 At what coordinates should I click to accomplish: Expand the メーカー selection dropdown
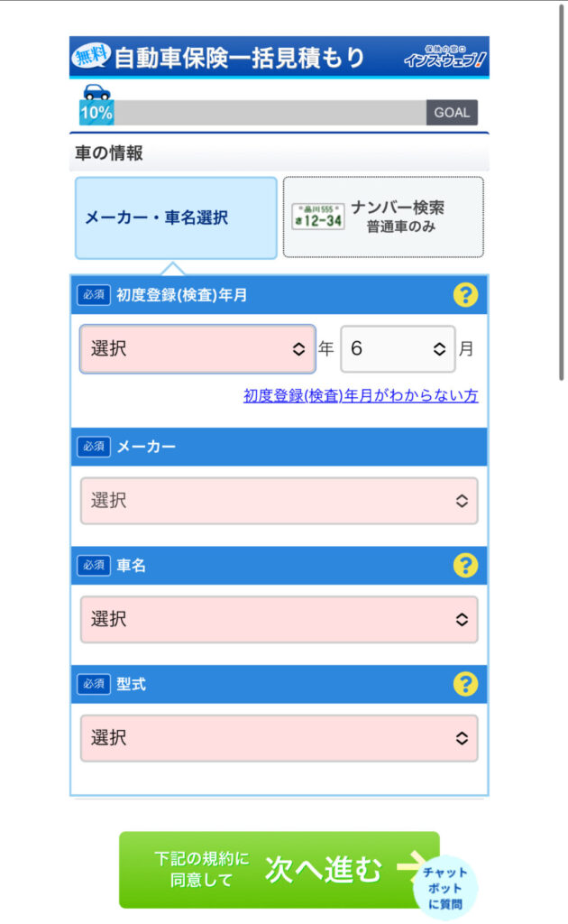click(279, 501)
